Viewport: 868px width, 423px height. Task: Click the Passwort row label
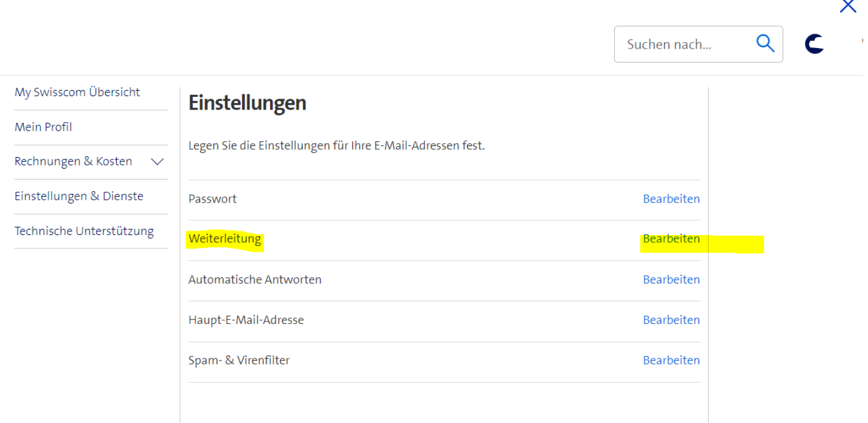point(212,199)
